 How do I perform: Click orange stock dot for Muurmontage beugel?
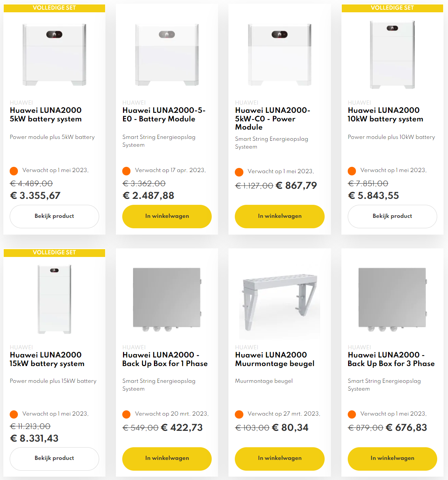(239, 414)
